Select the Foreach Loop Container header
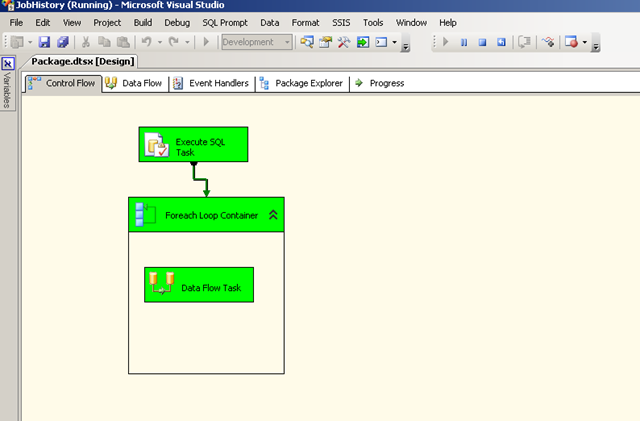 click(x=206, y=215)
